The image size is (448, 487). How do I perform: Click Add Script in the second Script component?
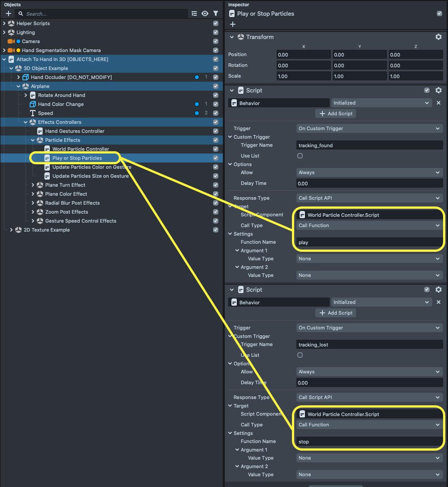[x=335, y=313]
